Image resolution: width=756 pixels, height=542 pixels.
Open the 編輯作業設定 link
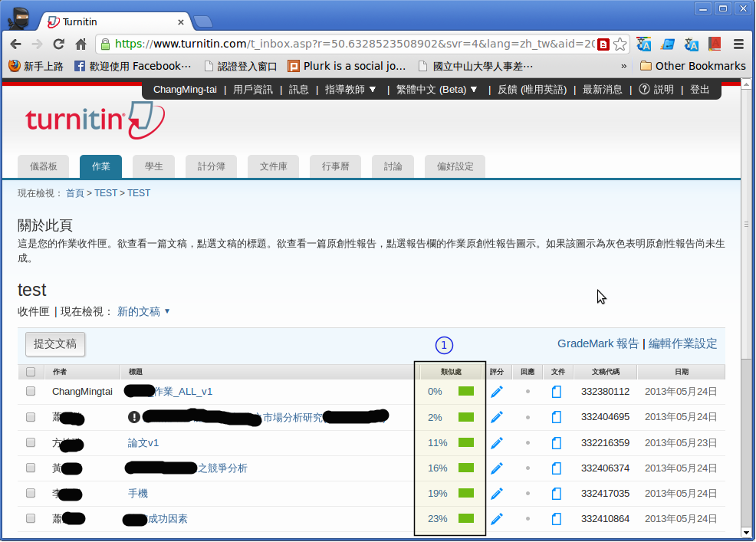[x=682, y=343]
